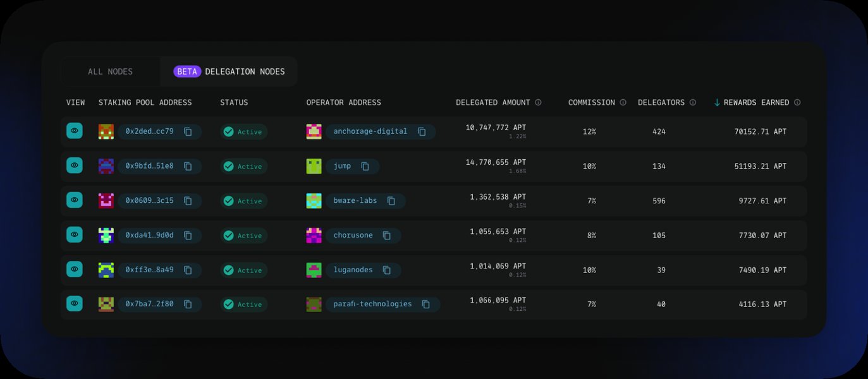
Task: Click the 0x9bfd…51e8 staking pool address
Action: click(149, 166)
